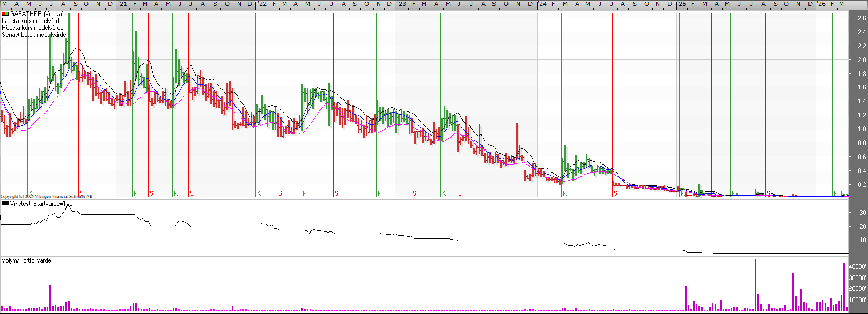
Task: Click the tallest mid-2025 volume bar
Action: pyautogui.click(x=755, y=285)
